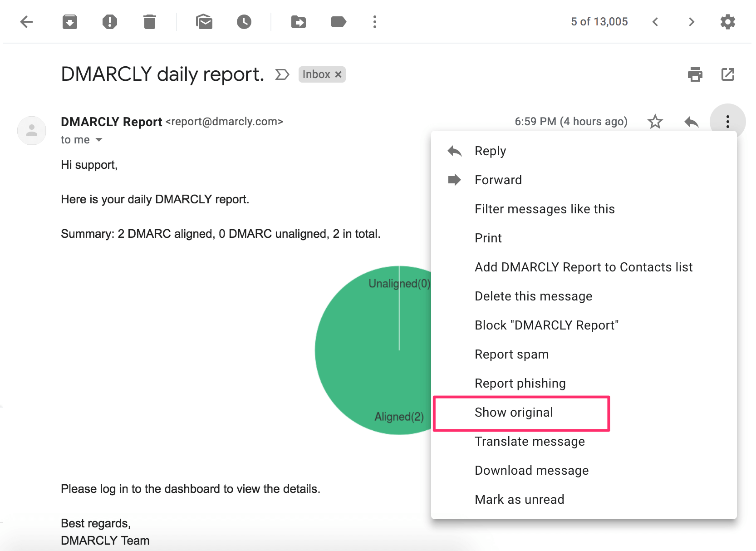This screenshot has height=551, width=756.
Task: Choose Block "DMARCLY Report"
Action: (546, 325)
